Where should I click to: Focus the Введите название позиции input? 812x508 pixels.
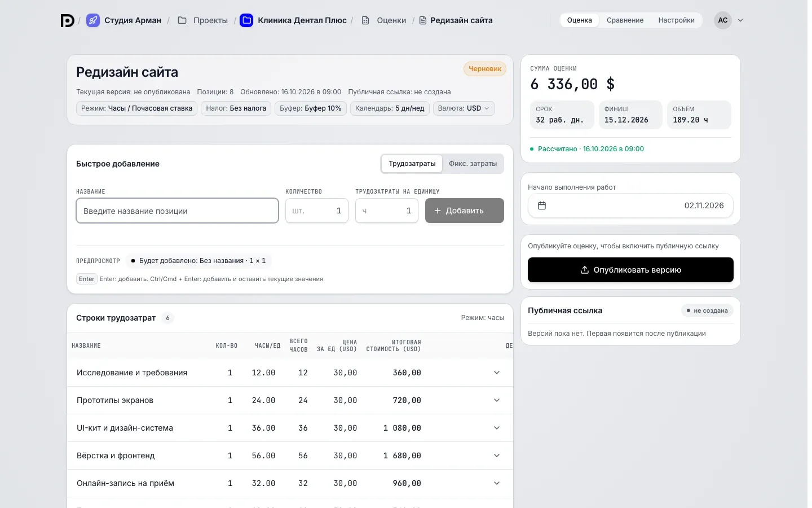tap(178, 211)
